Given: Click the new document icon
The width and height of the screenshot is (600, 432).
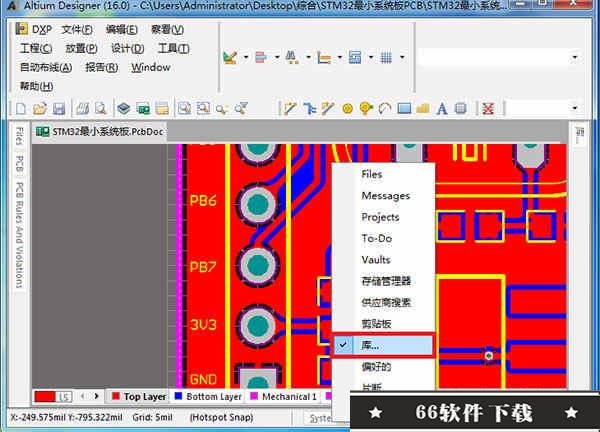Looking at the screenshot, I should pos(21,109).
